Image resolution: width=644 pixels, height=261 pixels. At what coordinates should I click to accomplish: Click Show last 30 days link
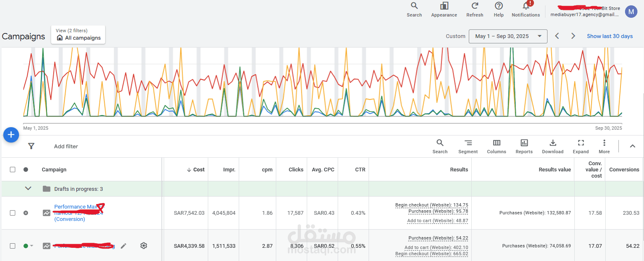pos(609,36)
